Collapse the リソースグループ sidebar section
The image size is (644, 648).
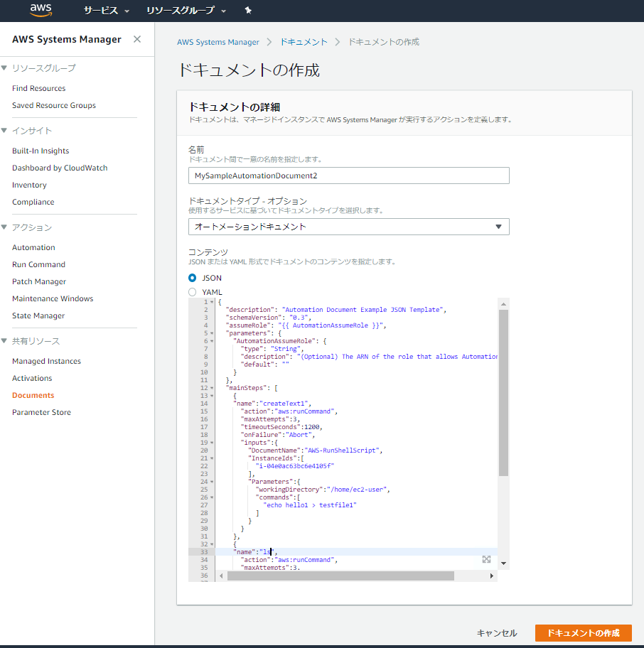click(x=4, y=67)
